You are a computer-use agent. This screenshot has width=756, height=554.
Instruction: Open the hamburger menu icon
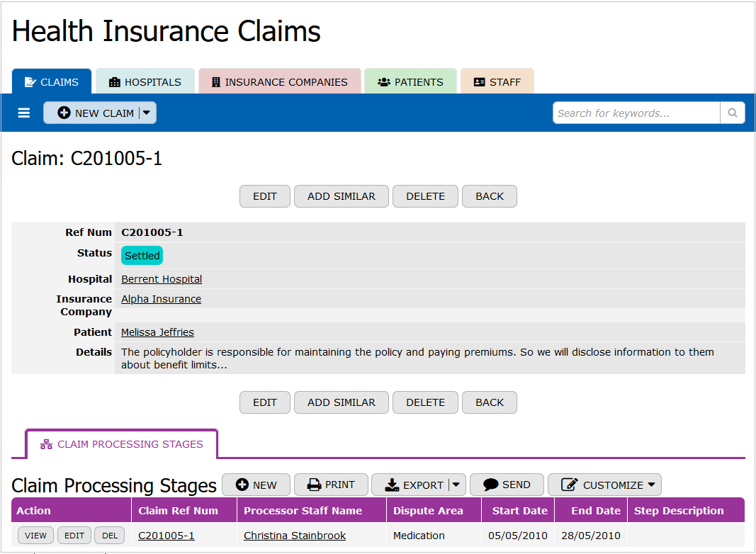pos(24,113)
